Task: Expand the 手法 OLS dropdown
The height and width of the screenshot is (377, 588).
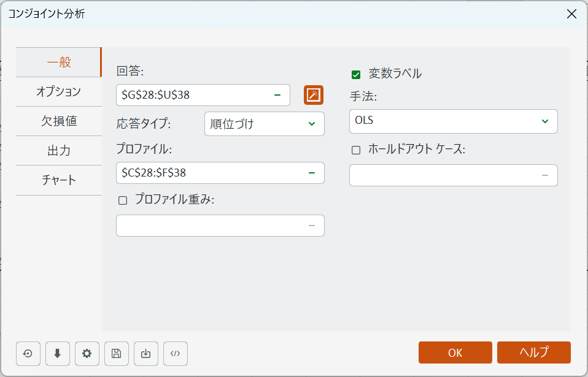Action: pos(453,121)
